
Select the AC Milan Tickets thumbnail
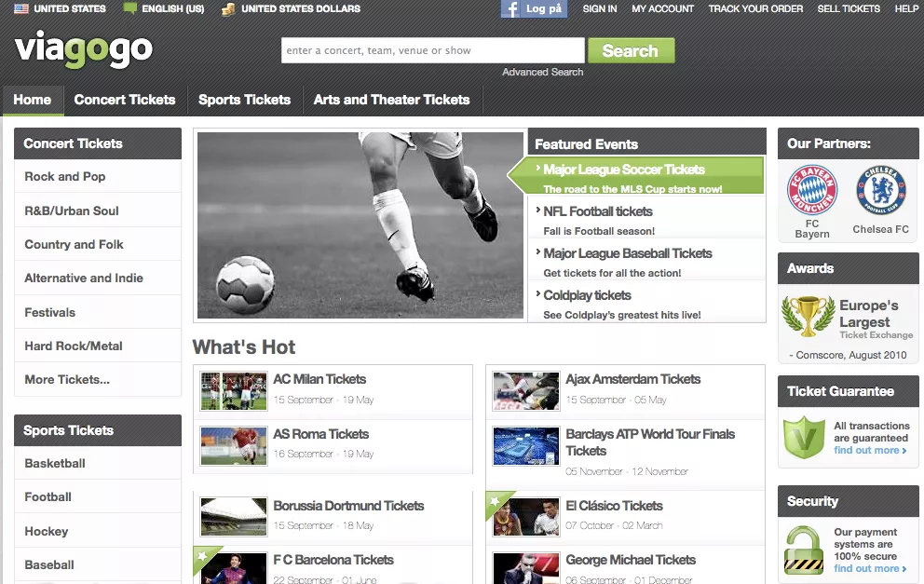pos(233,390)
